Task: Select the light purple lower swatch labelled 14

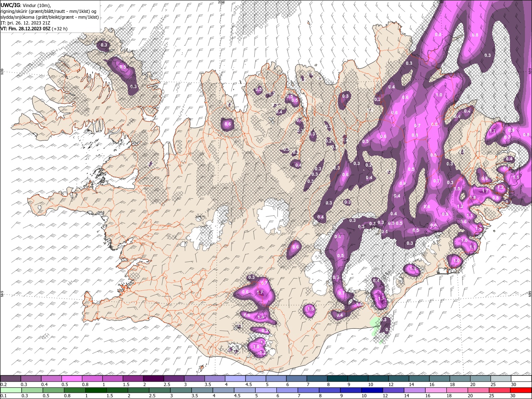Action: point(415,390)
